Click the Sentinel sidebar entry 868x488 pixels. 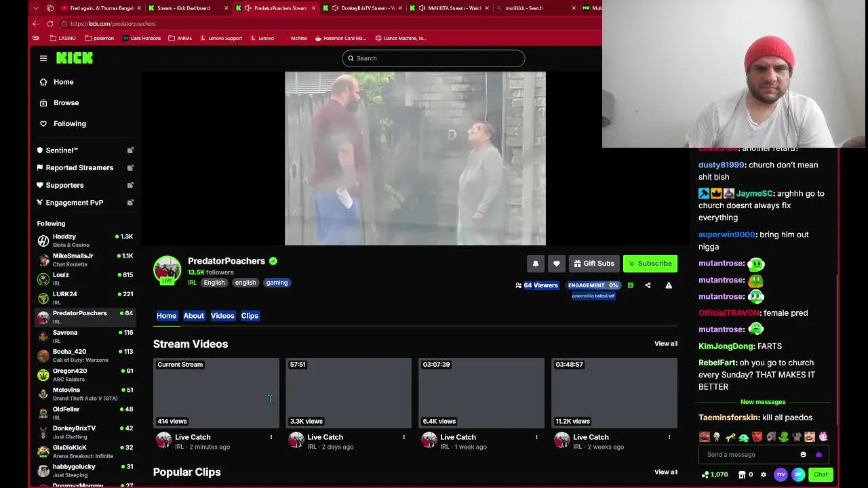[62, 150]
